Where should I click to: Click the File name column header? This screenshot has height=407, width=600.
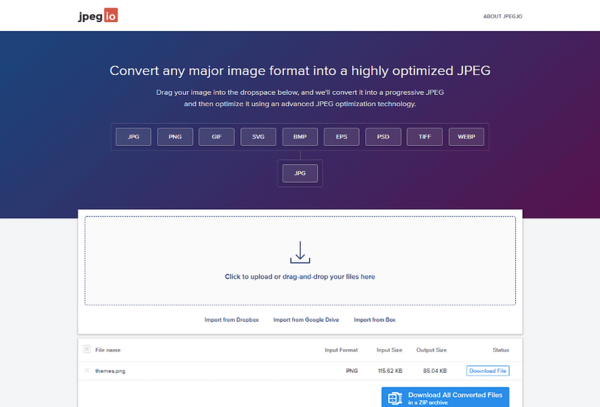coord(108,350)
